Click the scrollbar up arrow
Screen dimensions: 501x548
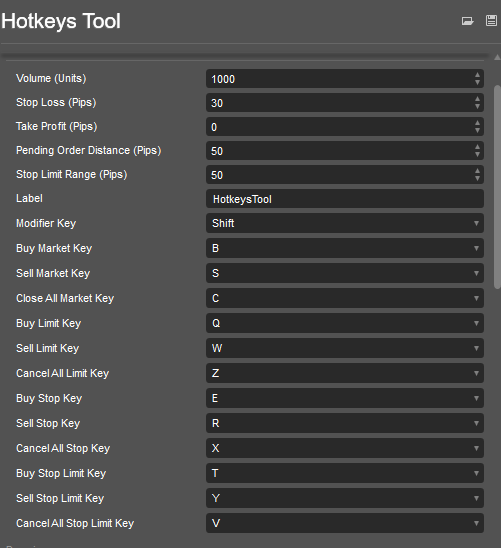497,57
